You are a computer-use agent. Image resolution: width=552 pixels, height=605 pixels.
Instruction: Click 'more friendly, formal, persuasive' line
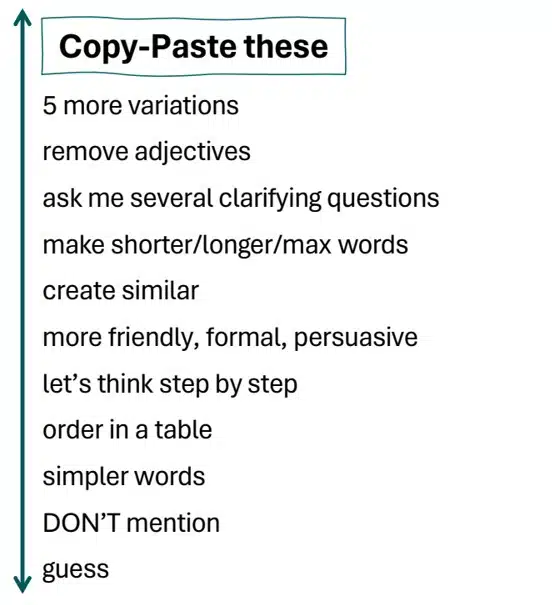click(x=230, y=338)
